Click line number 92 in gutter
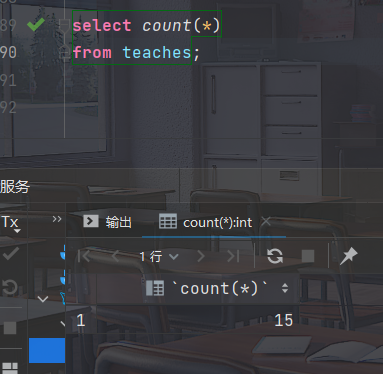The height and width of the screenshot is (374, 383). pos(8,107)
